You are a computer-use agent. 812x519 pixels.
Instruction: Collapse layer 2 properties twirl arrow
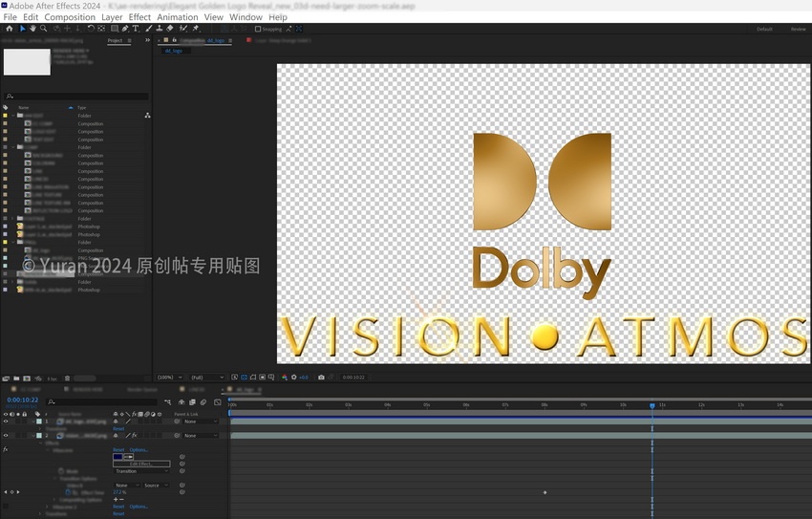click(32, 436)
